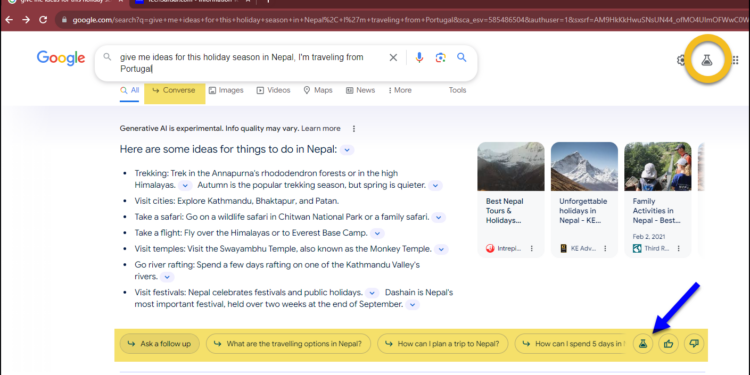Screen dimensions: 750x375
Task: Switch to Maps tab
Action: point(318,90)
